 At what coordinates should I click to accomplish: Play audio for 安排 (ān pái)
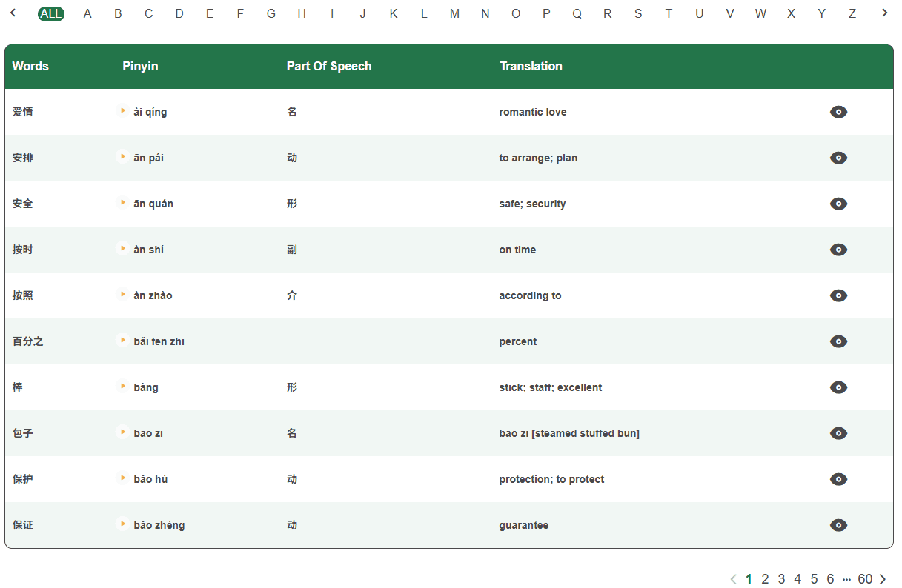123,157
